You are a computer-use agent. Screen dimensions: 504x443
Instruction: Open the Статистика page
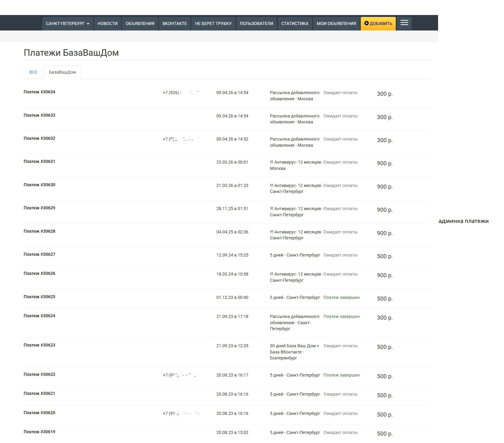click(x=295, y=23)
